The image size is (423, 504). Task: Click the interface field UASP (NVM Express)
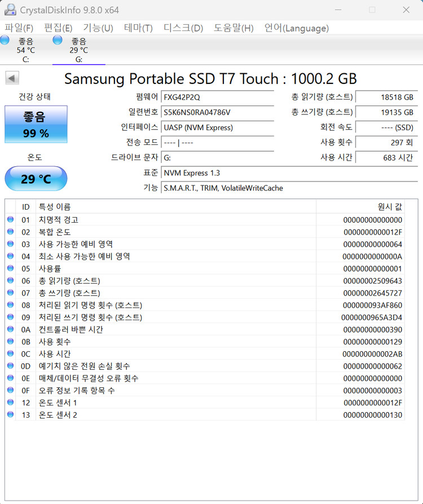coord(218,127)
